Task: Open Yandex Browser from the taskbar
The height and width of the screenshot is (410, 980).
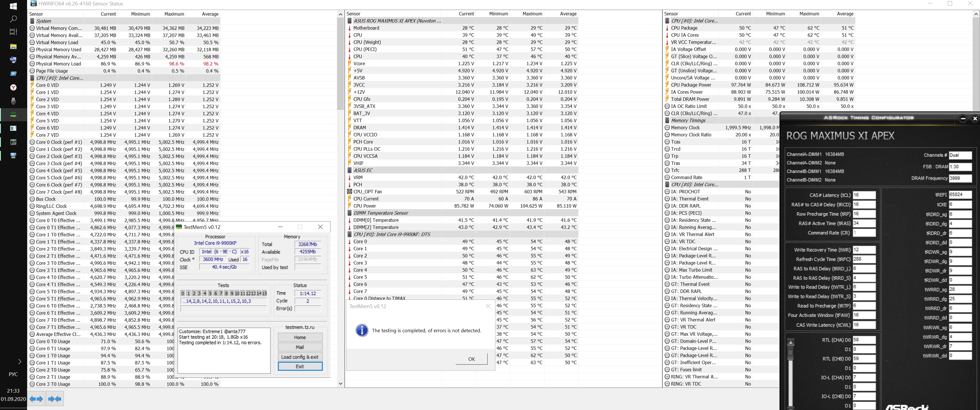Action: point(13,87)
